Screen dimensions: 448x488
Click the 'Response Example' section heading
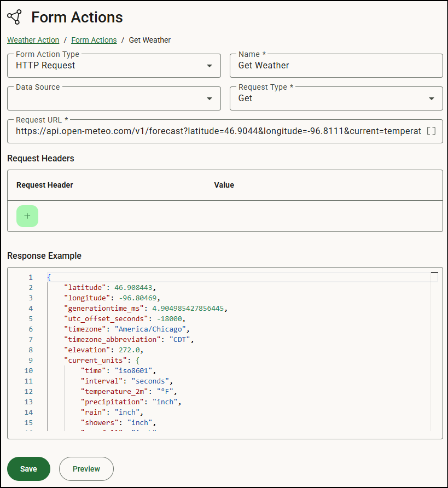44,256
